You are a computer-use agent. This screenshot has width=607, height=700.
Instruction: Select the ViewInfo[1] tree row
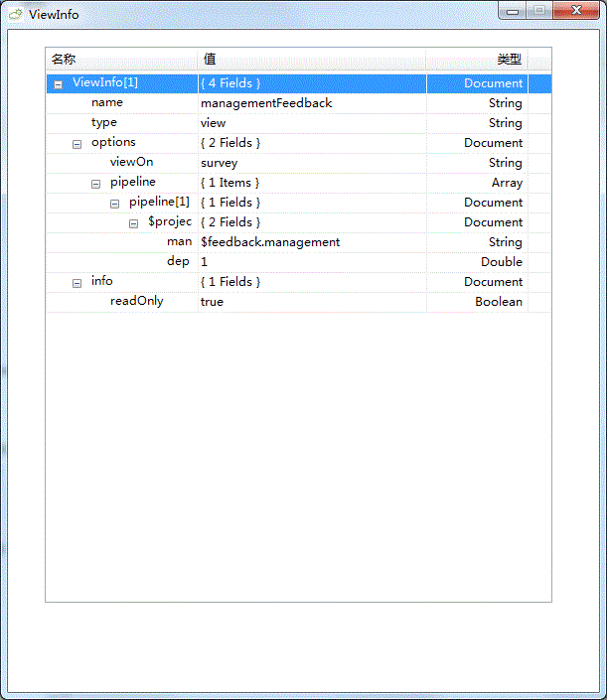(x=299, y=83)
